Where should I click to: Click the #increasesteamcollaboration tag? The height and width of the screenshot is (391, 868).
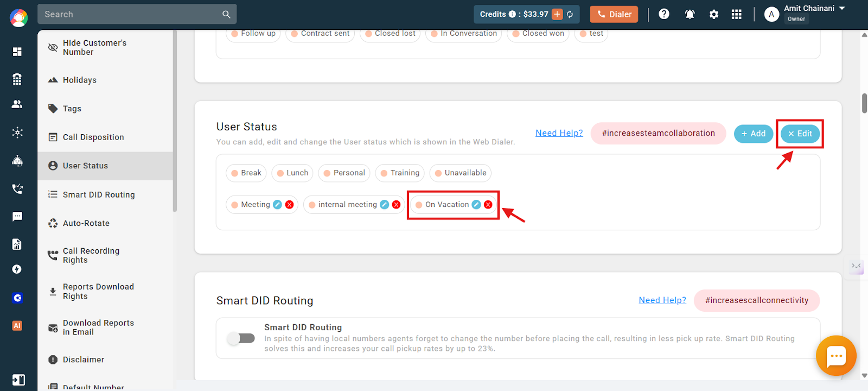659,133
